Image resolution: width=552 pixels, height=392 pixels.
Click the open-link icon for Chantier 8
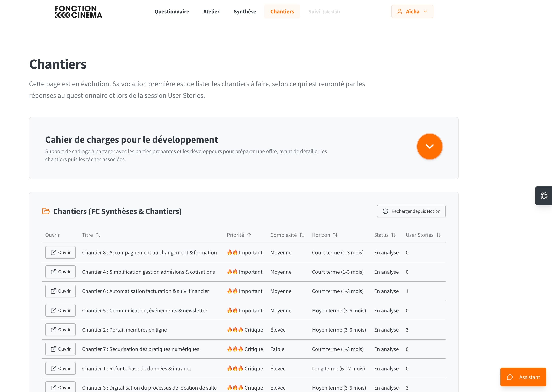pyautogui.click(x=54, y=252)
